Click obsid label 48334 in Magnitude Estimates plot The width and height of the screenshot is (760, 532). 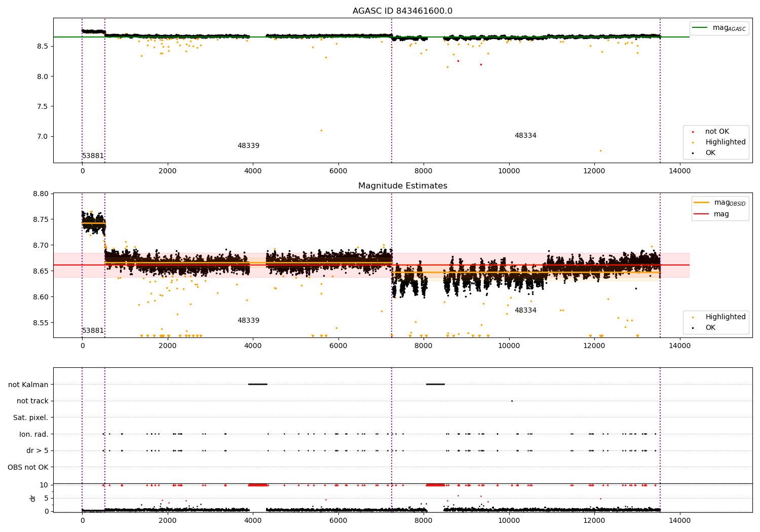[x=525, y=311]
